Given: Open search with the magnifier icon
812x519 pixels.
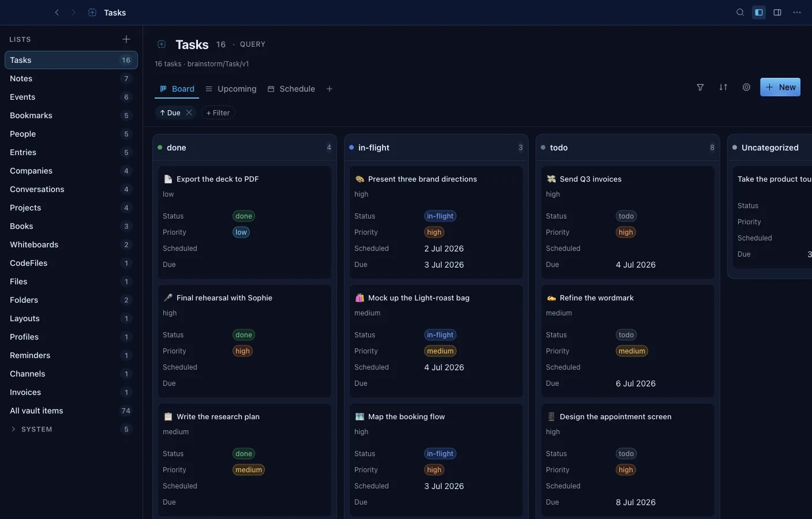Looking at the screenshot, I should coord(740,12).
